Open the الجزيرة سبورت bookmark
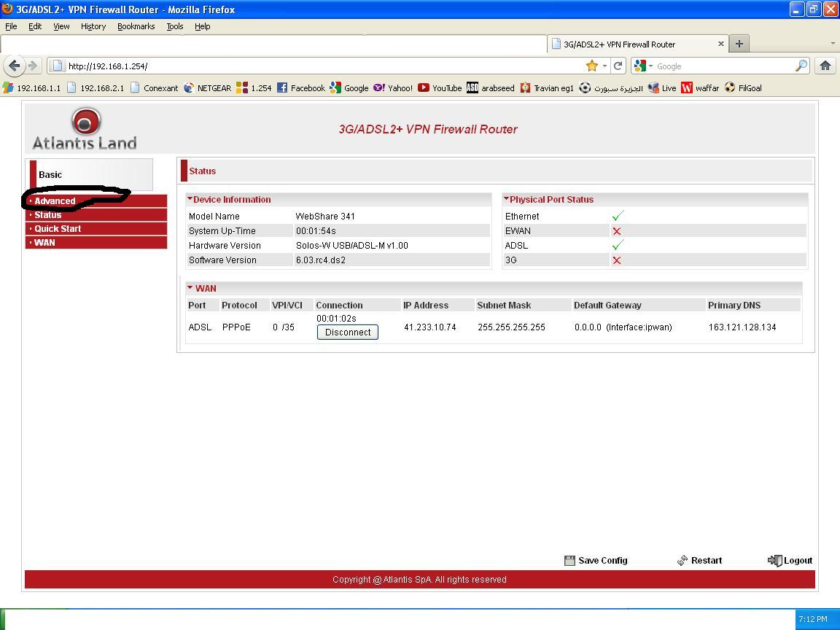Screen dimensions: 840x630 (611, 87)
